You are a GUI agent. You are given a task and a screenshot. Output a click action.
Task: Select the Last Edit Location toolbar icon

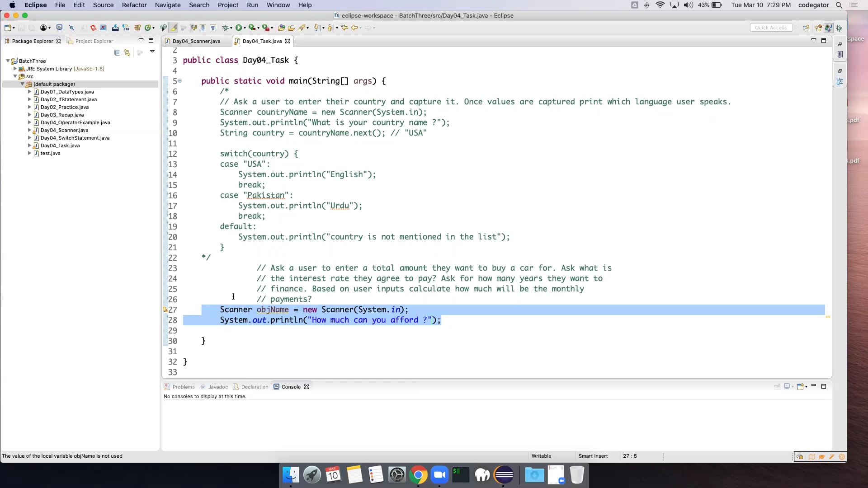point(344,28)
